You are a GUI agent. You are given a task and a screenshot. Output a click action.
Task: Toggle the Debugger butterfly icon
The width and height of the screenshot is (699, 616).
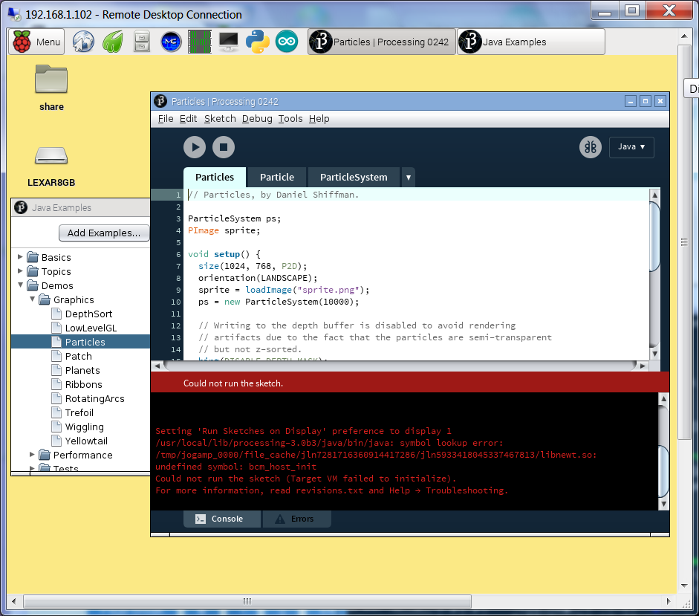591,147
